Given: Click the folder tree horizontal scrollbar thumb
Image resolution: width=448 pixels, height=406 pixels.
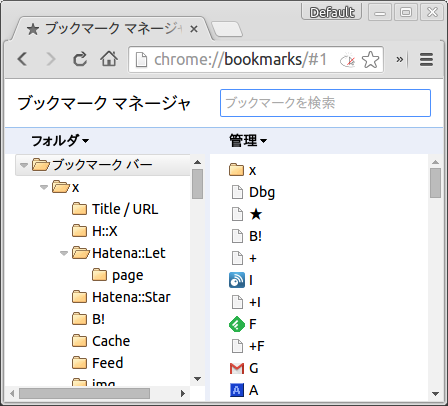Looking at the screenshot, I should point(84,394).
